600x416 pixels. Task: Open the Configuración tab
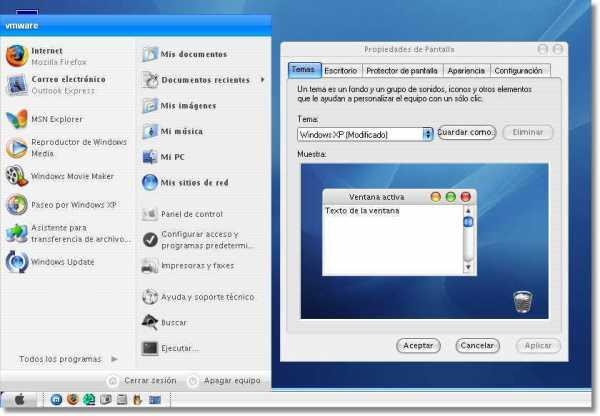coord(518,71)
